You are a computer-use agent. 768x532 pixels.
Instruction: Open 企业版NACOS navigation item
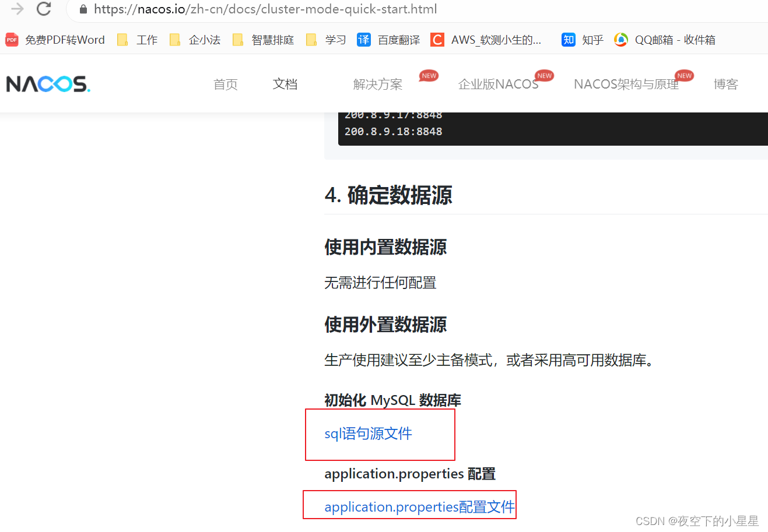(x=499, y=84)
